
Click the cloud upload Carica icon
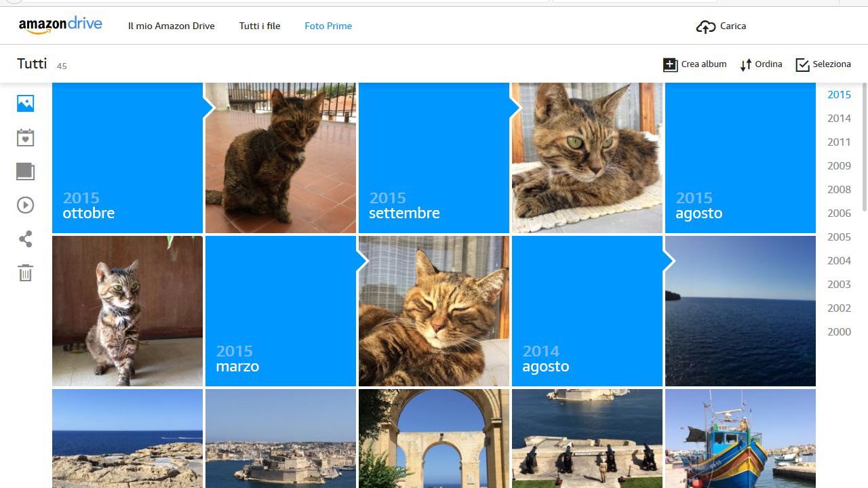click(x=706, y=26)
